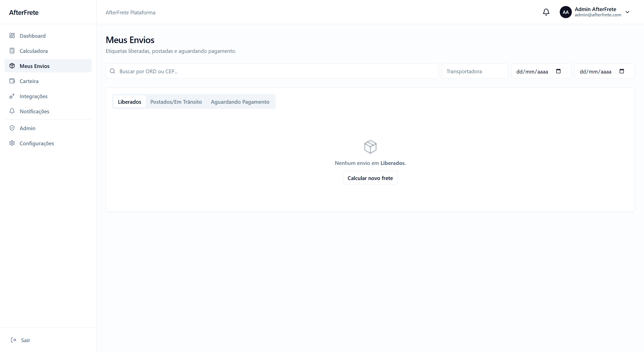Open Notificações sidebar item
The width and height of the screenshot is (644, 352).
tap(48, 111)
